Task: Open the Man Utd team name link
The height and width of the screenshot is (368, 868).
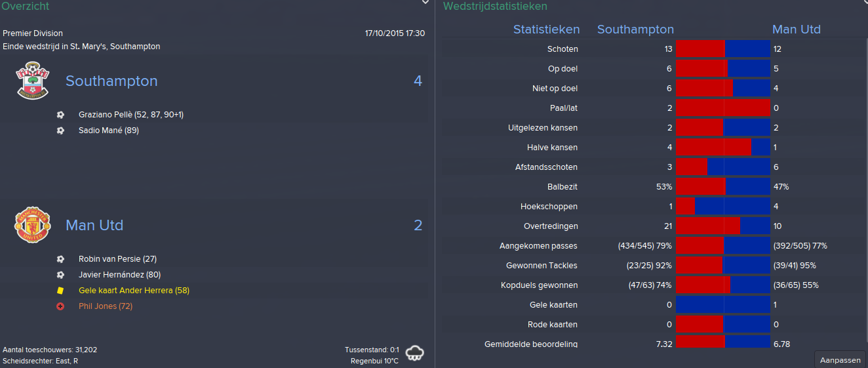Action: (94, 226)
